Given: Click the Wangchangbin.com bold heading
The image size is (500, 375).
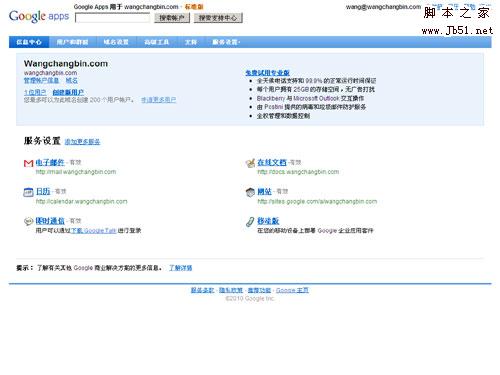Looking at the screenshot, I should click(66, 64).
